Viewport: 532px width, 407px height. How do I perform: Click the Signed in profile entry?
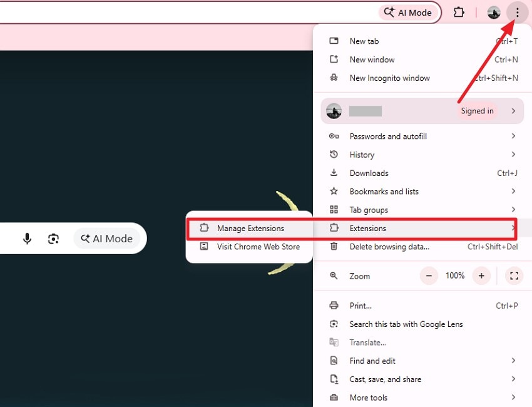tap(419, 111)
